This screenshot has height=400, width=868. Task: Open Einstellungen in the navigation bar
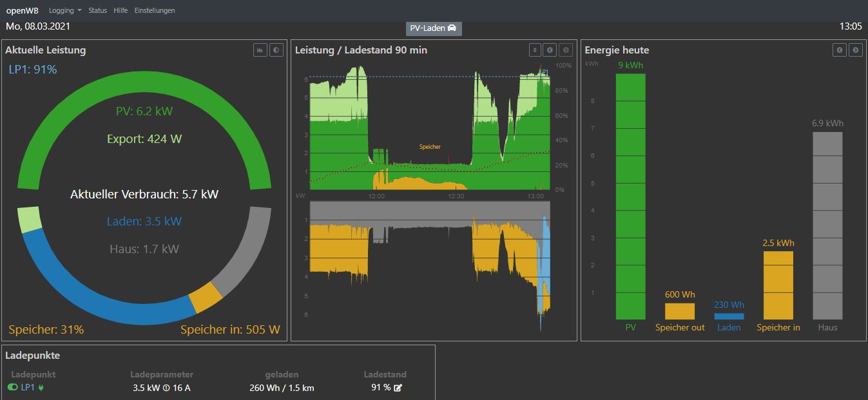pyautogui.click(x=155, y=10)
